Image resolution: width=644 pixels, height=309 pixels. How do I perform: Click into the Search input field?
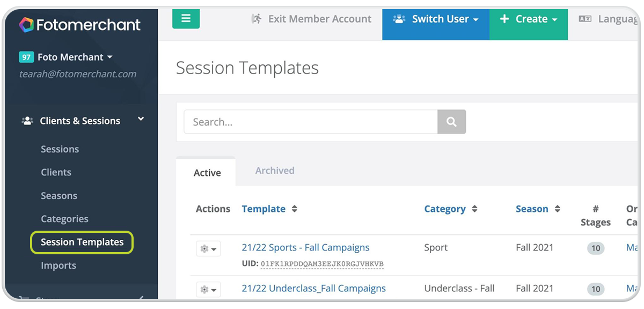(x=311, y=122)
